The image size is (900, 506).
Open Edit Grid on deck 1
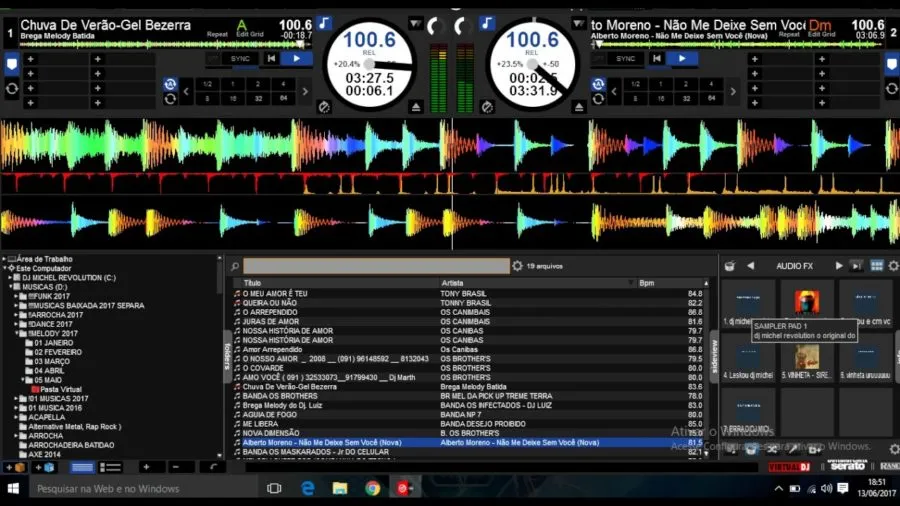(x=250, y=34)
